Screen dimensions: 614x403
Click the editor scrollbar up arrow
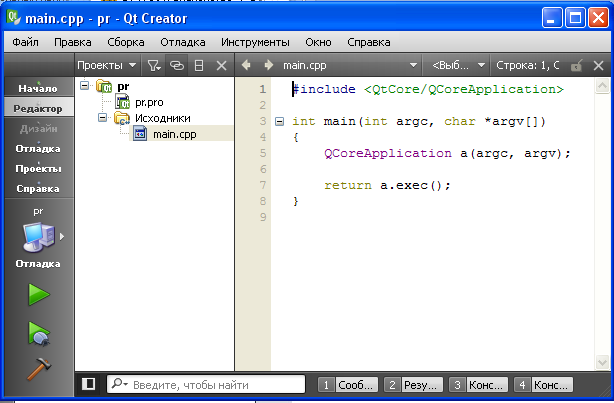(x=602, y=86)
